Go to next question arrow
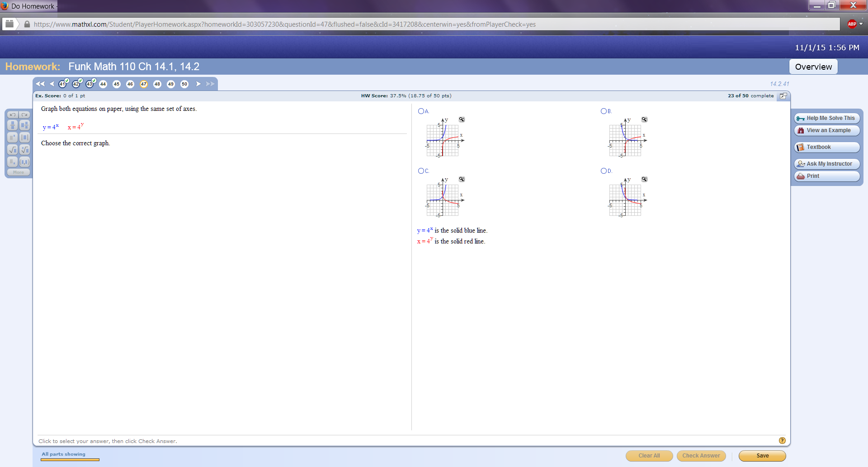868x467 pixels. [x=198, y=84]
